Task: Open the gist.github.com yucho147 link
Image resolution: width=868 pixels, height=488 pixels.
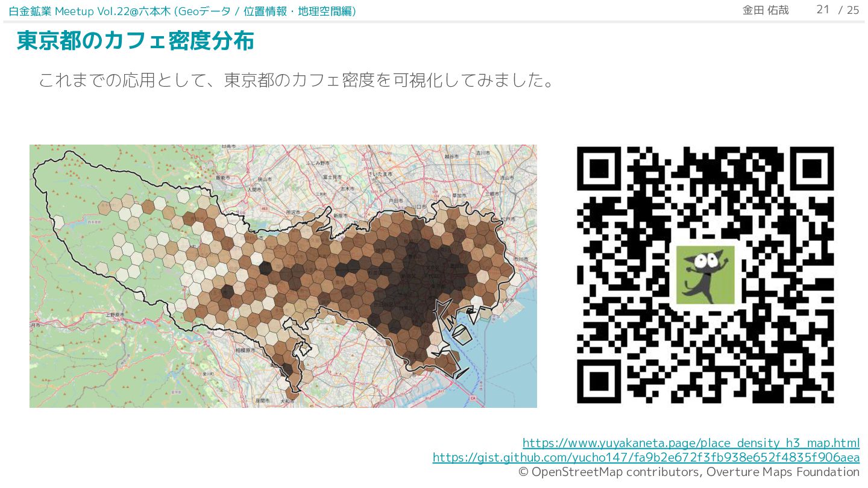Action: point(646,457)
